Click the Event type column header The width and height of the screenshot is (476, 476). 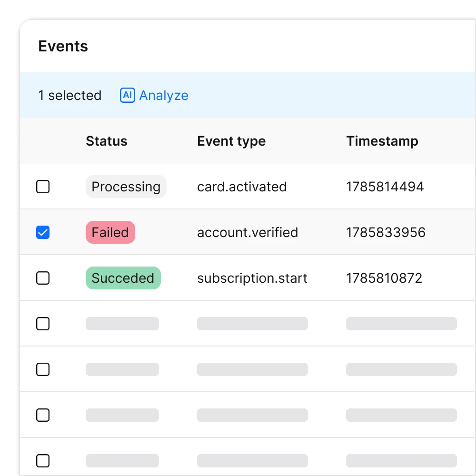coord(231,141)
